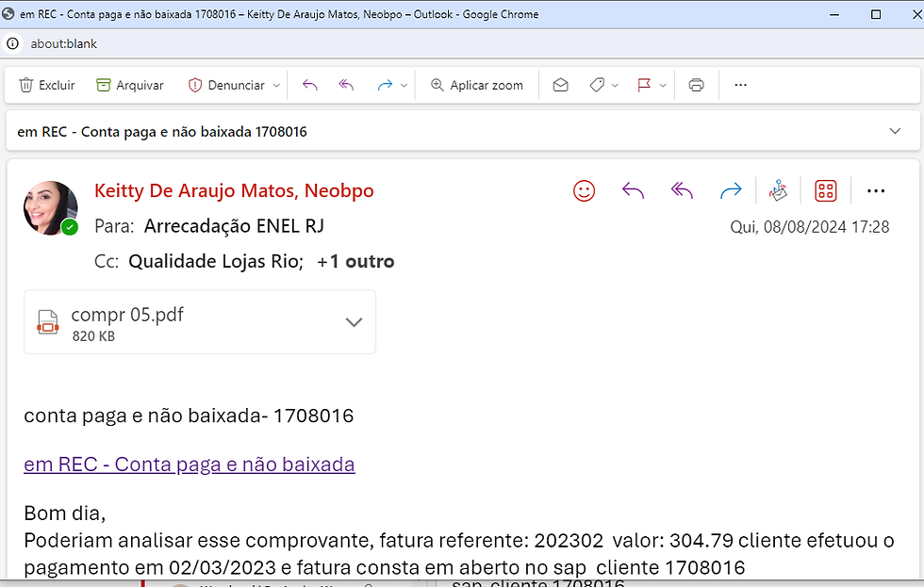Expand the subject header chevron
Image resolution: width=924 pixels, height=587 pixels.
tap(895, 131)
